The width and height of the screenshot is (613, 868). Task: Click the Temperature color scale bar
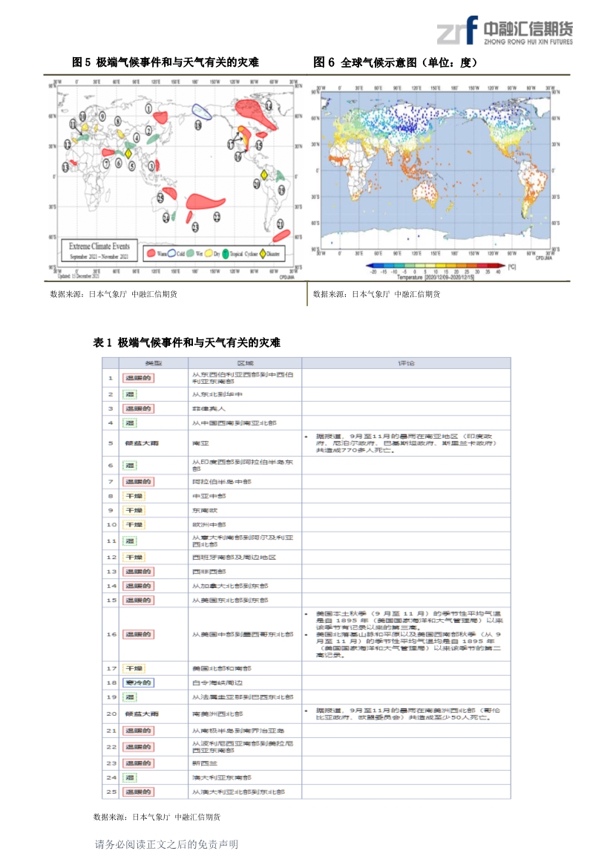tap(435, 267)
